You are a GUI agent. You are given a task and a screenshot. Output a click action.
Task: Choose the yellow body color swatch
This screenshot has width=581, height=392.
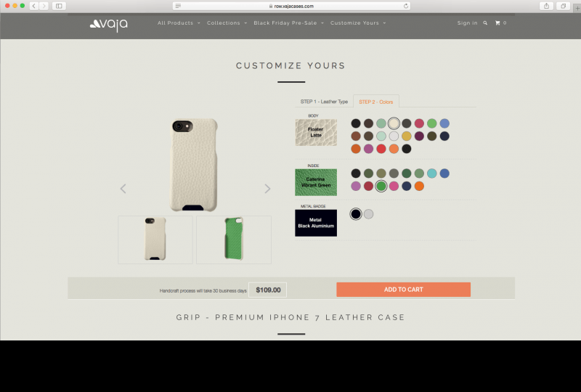407,136
